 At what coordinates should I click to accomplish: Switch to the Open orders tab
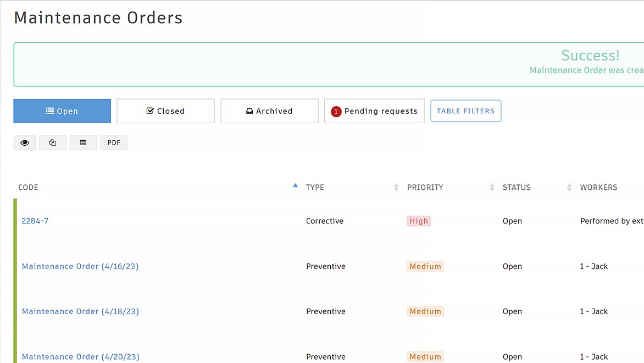[62, 111]
